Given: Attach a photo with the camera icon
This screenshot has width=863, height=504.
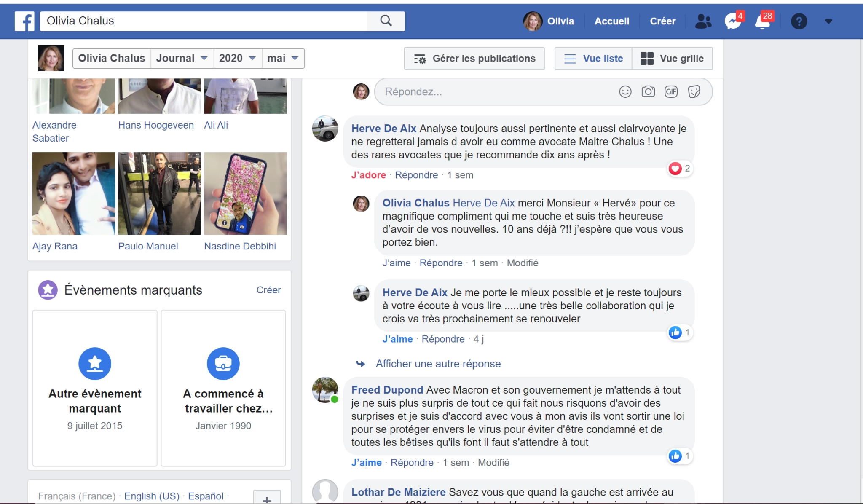Looking at the screenshot, I should click(x=648, y=91).
